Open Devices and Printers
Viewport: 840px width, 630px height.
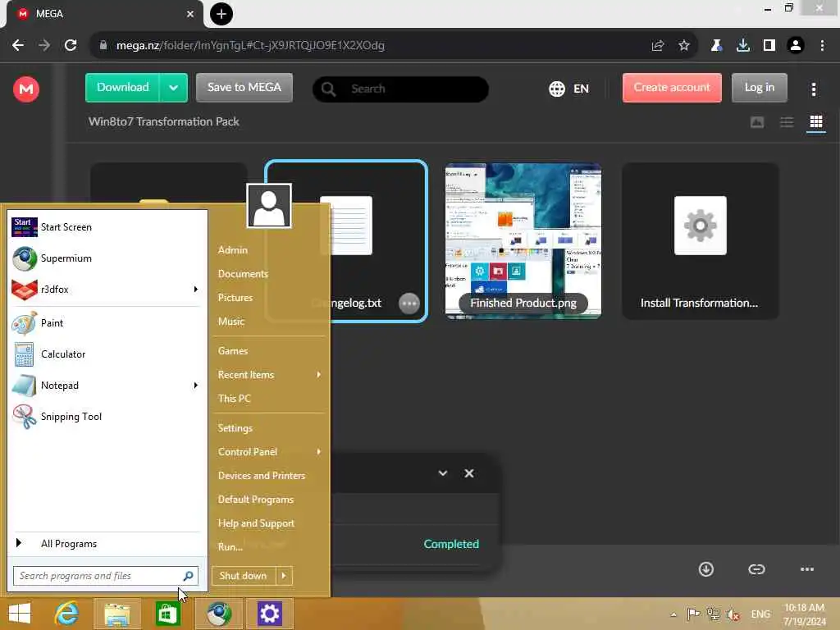(x=262, y=476)
